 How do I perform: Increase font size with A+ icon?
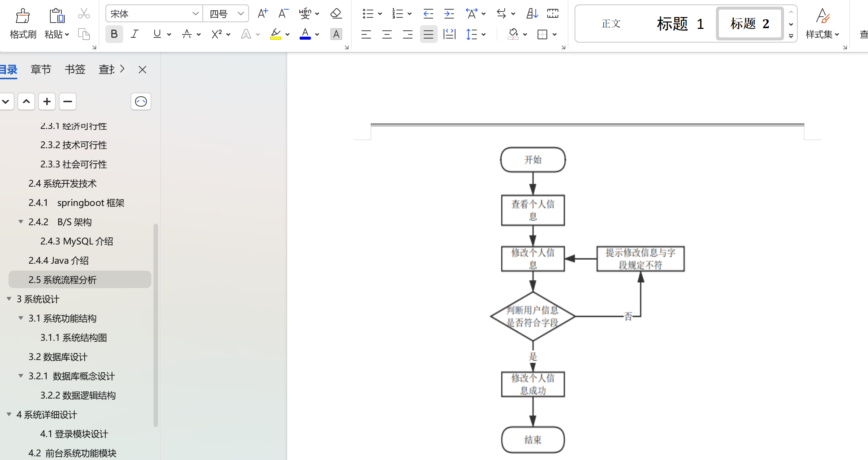point(262,14)
